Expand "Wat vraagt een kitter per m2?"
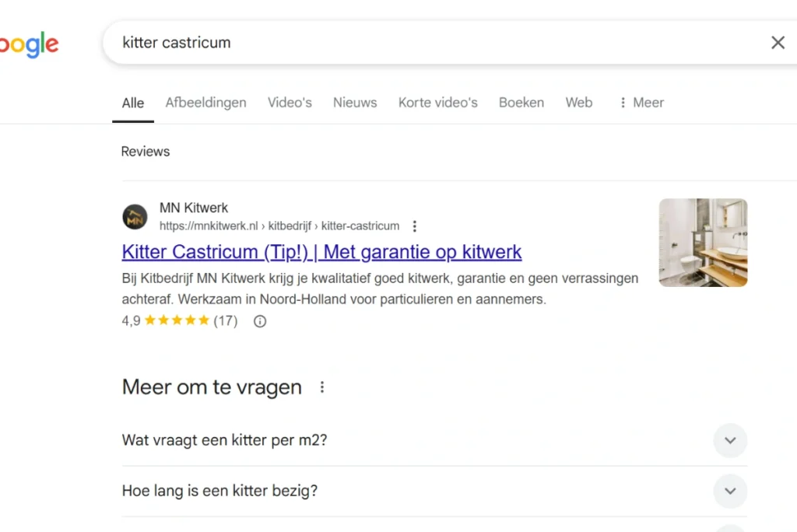Viewport: 797px width, 532px height. click(x=434, y=440)
